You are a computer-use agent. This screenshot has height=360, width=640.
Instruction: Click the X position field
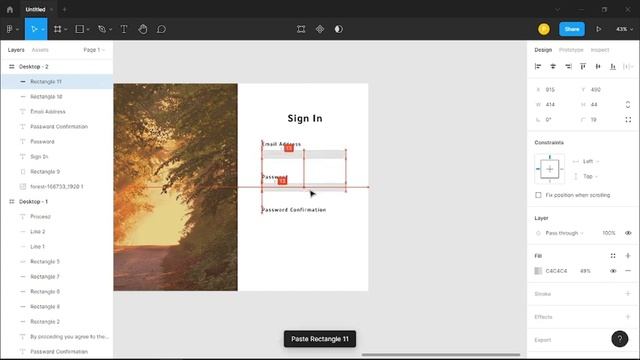(x=550, y=89)
